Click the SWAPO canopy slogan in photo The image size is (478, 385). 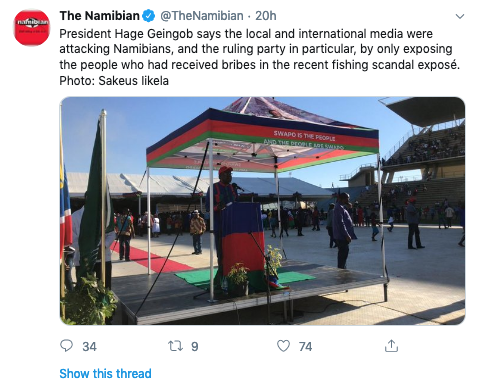(304, 140)
